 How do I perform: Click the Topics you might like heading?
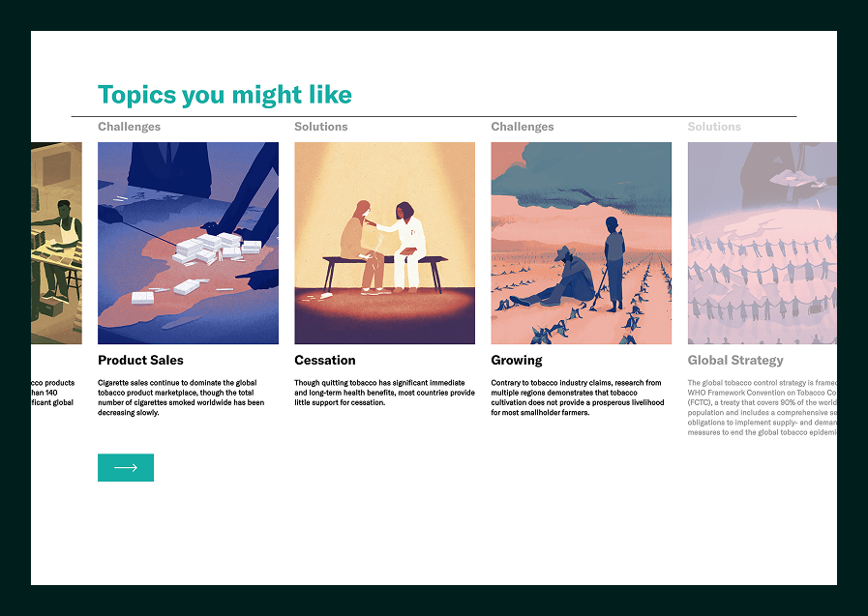coord(224,94)
